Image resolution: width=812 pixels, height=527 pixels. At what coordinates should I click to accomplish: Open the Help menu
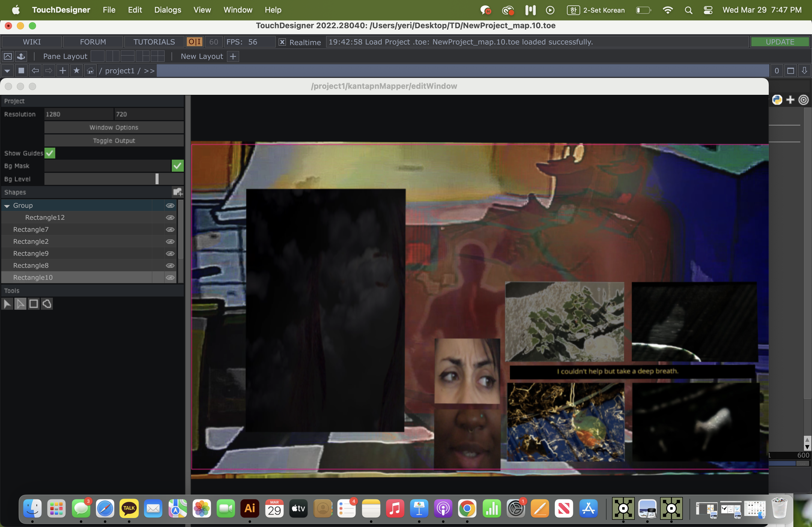tap(273, 10)
